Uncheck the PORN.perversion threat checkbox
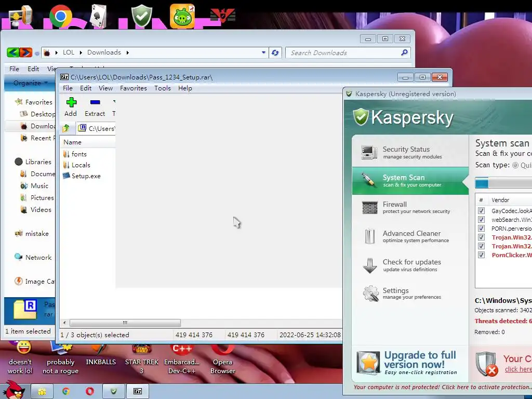This screenshot has height=399, width=532. click(481, 229)
